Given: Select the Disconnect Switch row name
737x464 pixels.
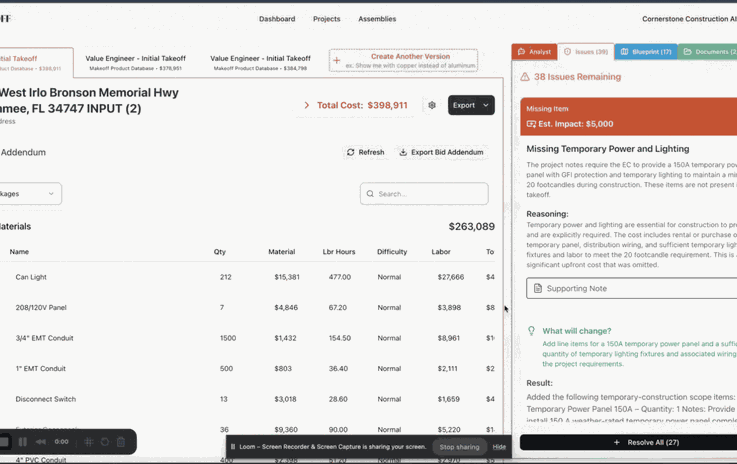Looking at the screenshot, I should (x=46, y=400).
